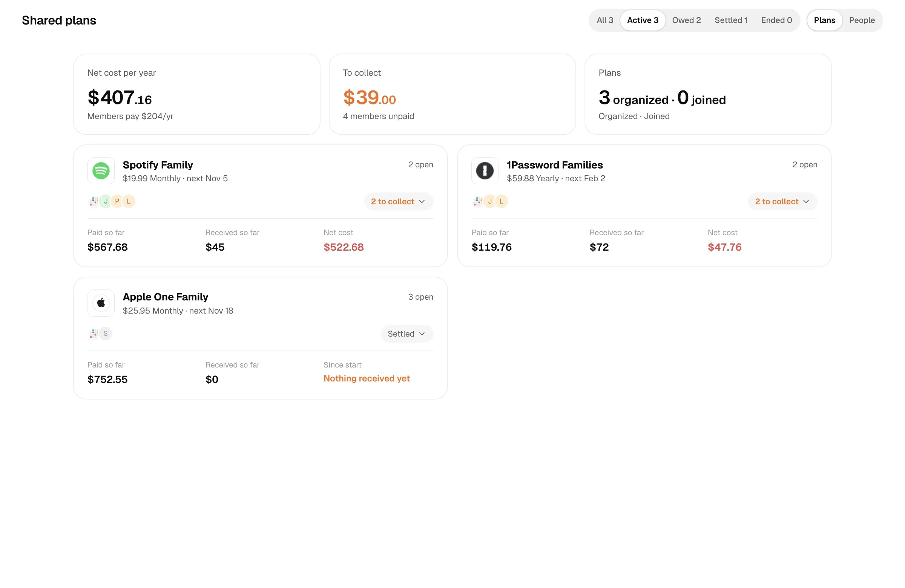
Task: Expand Spotify Family's 2 to collect dropdown
Action: (x=399, y=201)
